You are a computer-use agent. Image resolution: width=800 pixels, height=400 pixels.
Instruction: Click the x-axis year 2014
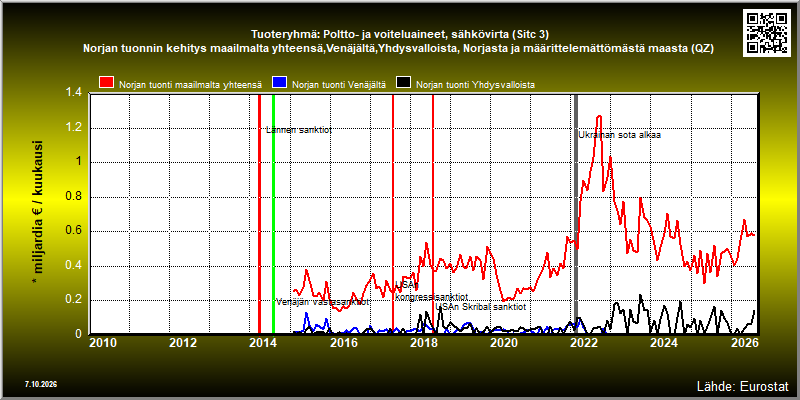coord(263,343)
